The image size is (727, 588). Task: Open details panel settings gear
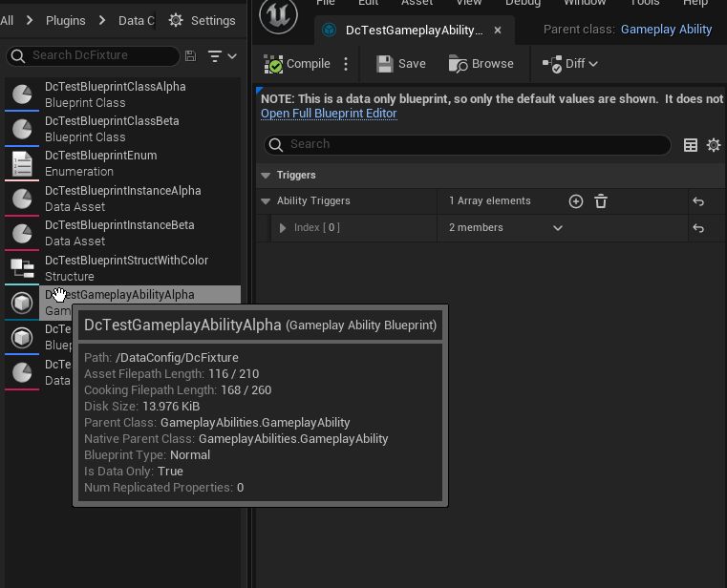pos(713,145)
